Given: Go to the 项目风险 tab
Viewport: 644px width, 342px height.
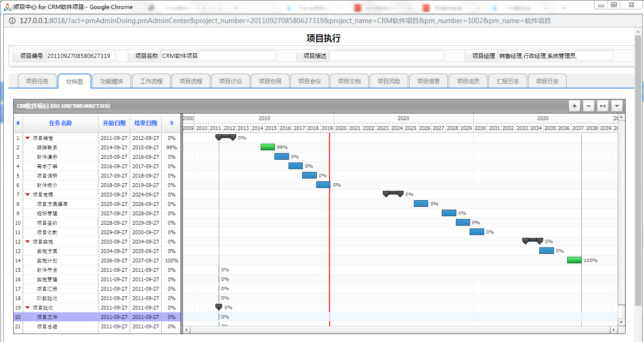Looking at the screenshot, I should [x=389, y=81].
